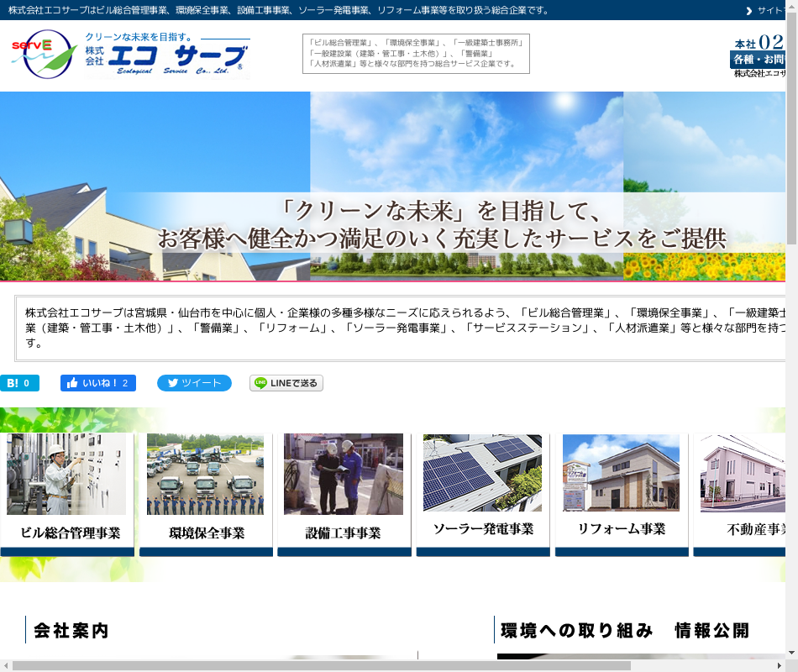This screenshot has height=672, width=798.
Task: Click the ソーラー発電事業 label text
Action: (x=483, y=529)
